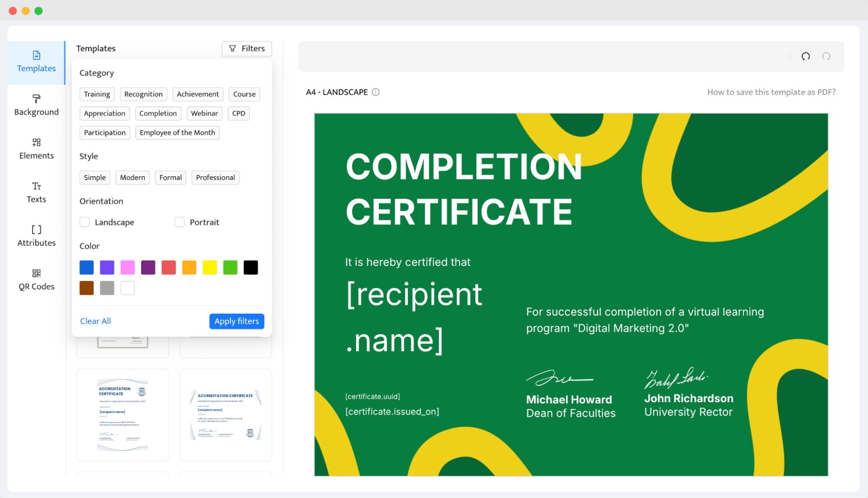Click the [certificate.uuid] placeholder
868x498 pixels.
coord(373,396)
